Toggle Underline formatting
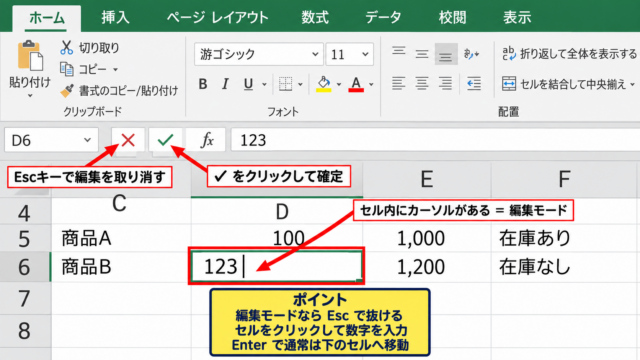640x360 pixels. click(248, 84)
